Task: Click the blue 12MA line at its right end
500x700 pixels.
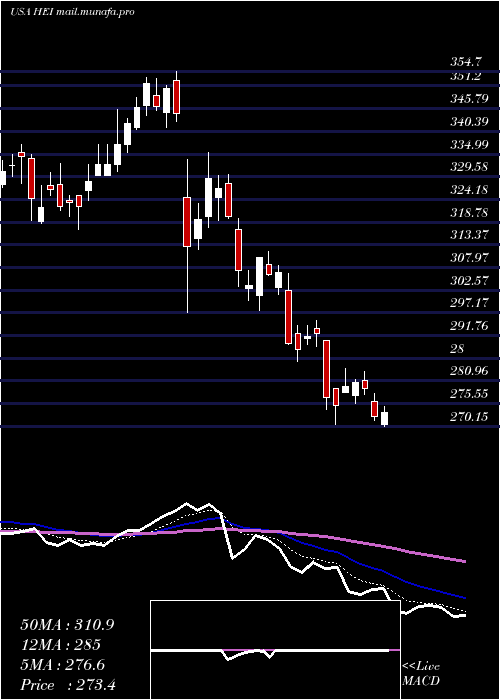Action: tap(463, 597)
